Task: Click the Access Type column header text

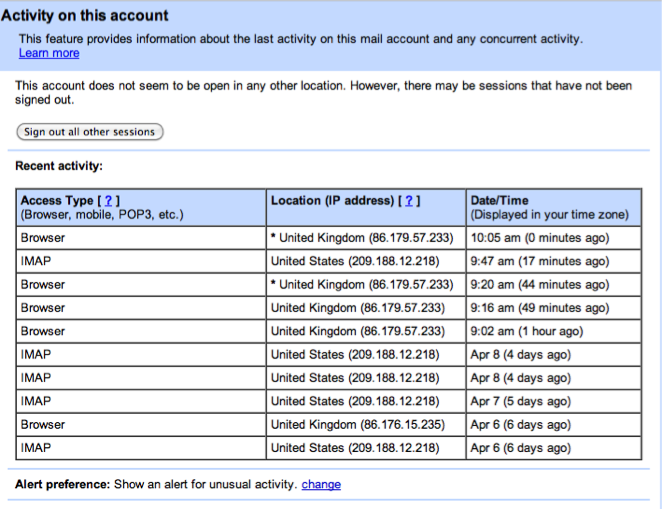Action: coord(57,201)
